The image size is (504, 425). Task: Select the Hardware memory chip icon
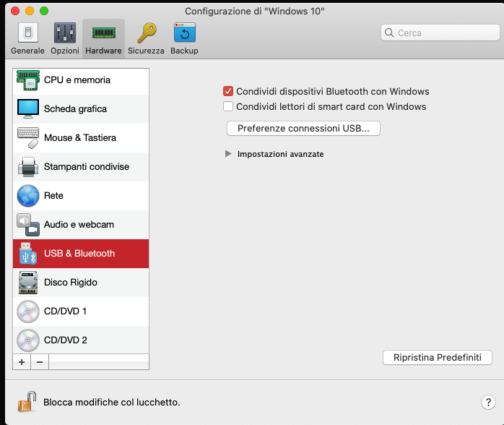(103, 33)
